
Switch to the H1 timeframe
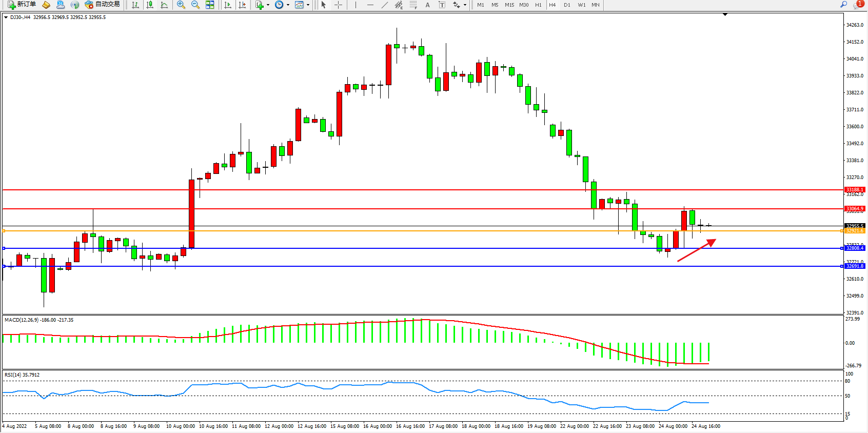[x=538, y=5]
